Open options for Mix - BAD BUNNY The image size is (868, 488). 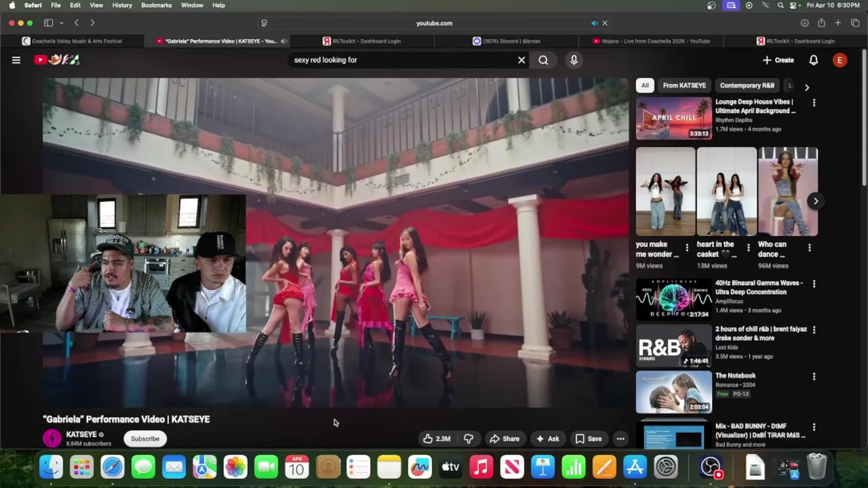[814, 427]
